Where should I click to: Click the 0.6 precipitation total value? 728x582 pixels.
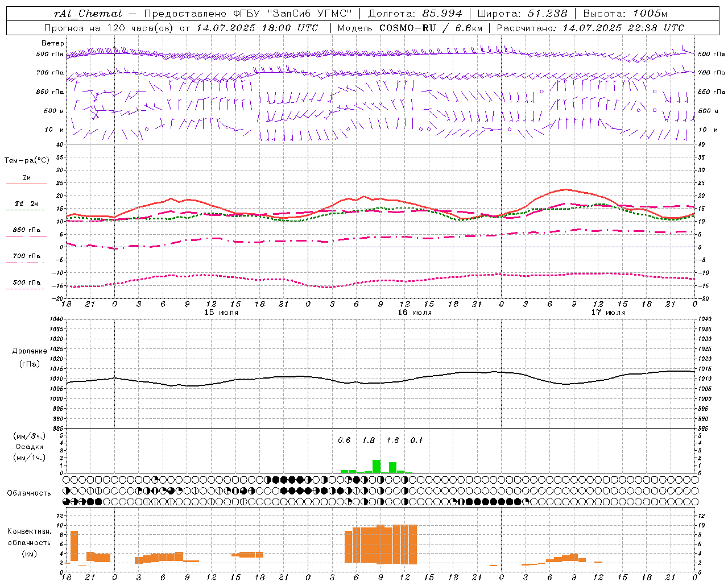344,440
